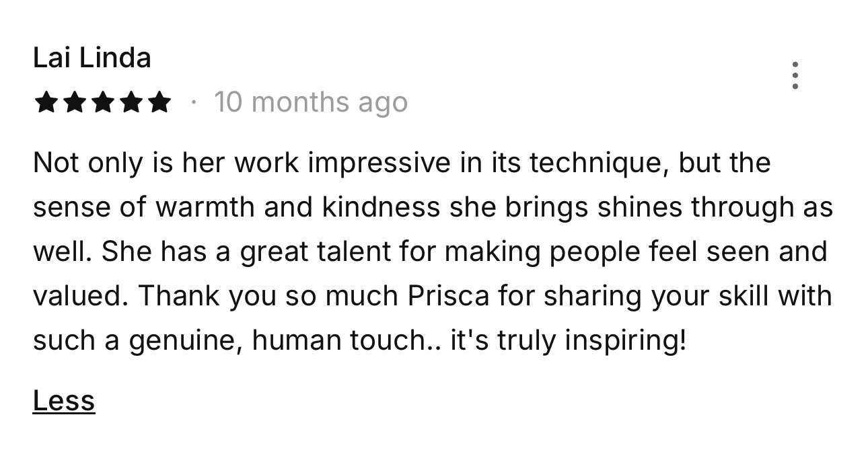
Task: Click the first rating star
Action: point(46,103)
